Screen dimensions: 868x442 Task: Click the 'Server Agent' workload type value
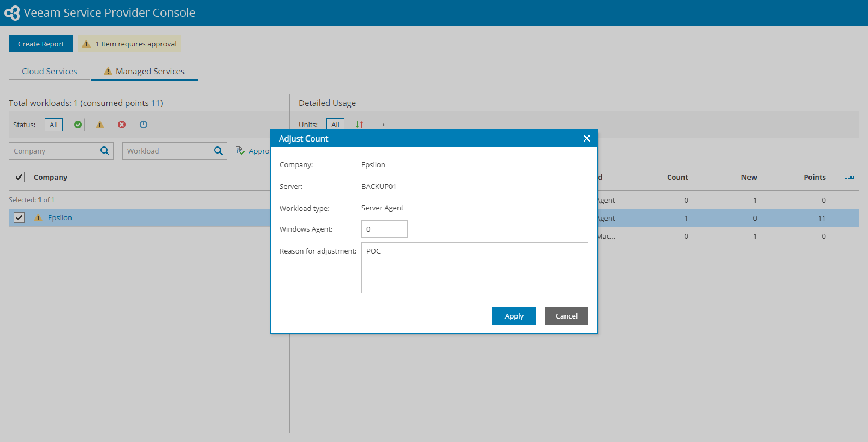coord(383,208)
